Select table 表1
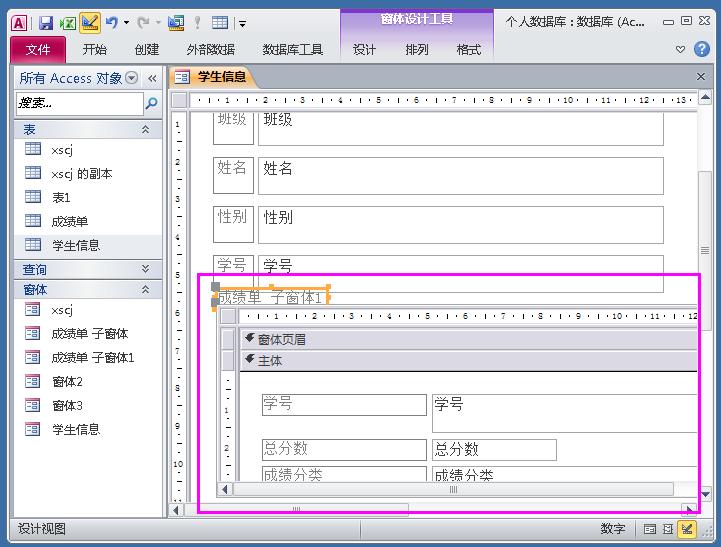 pyautogui.click(x=88, y=198)
